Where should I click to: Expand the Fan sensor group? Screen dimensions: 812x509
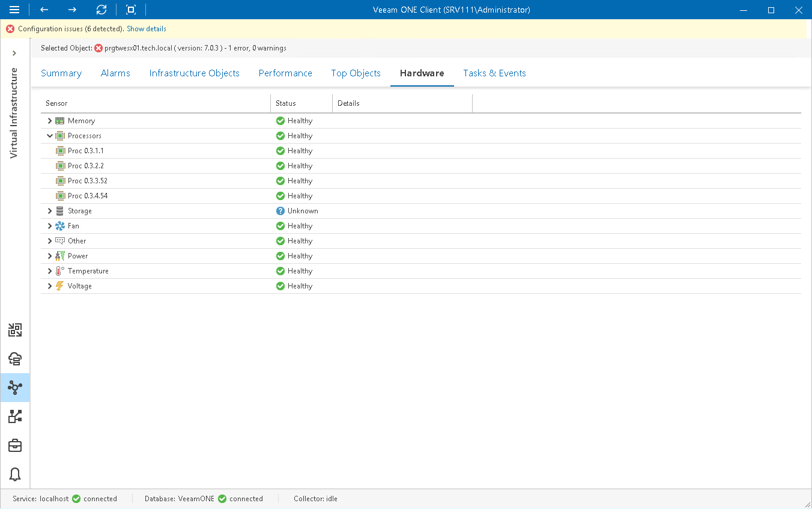coord(50,226)
